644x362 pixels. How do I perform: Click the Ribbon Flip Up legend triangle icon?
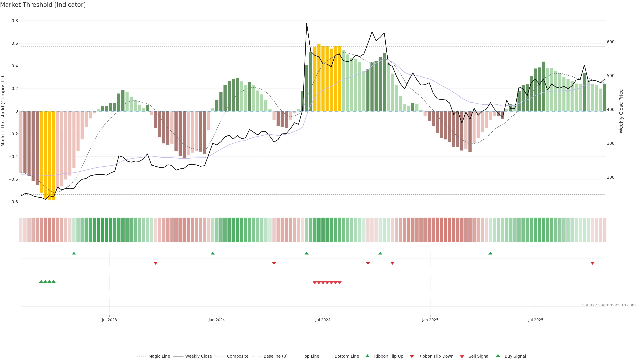click(x=367, y=356)
